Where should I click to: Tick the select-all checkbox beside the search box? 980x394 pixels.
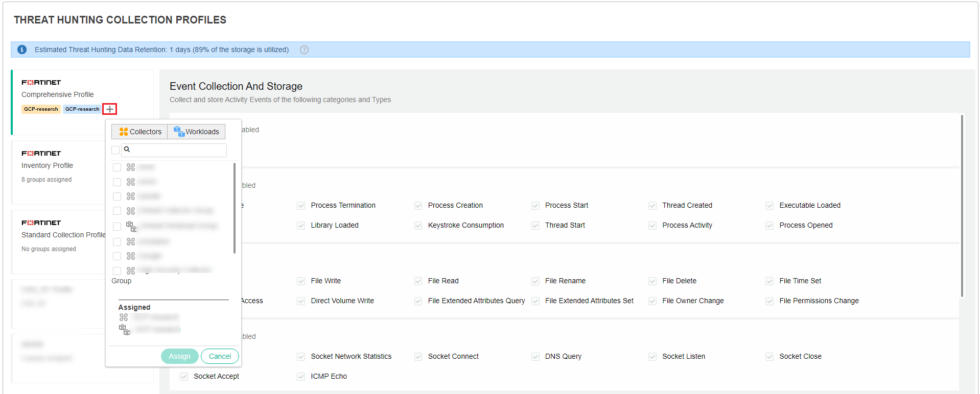tap(115, 150)
